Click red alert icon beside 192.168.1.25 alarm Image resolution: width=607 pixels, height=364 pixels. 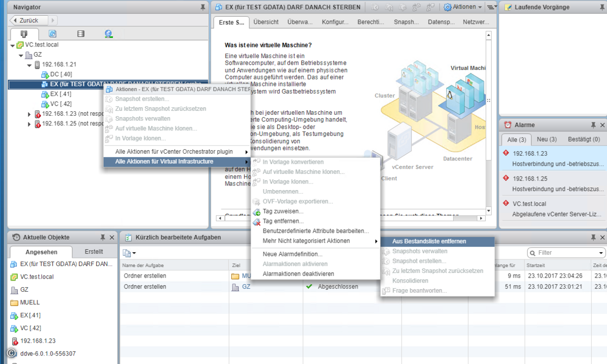(x=506, y=178)
